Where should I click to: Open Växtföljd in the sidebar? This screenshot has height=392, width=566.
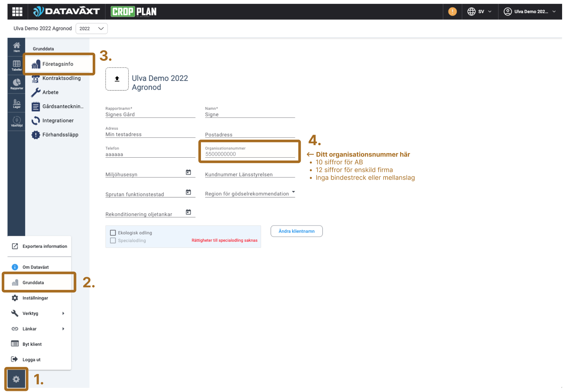(x=17, y=122)
